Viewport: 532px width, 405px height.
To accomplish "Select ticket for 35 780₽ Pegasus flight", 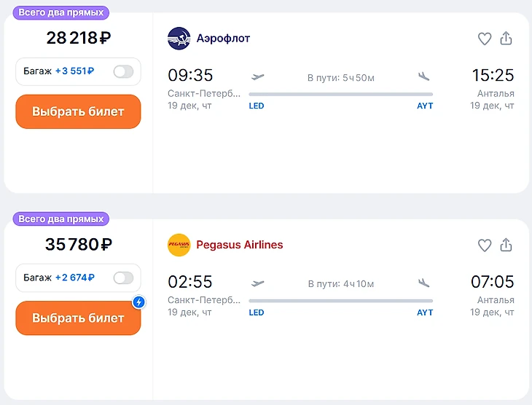I will [78, 318].
